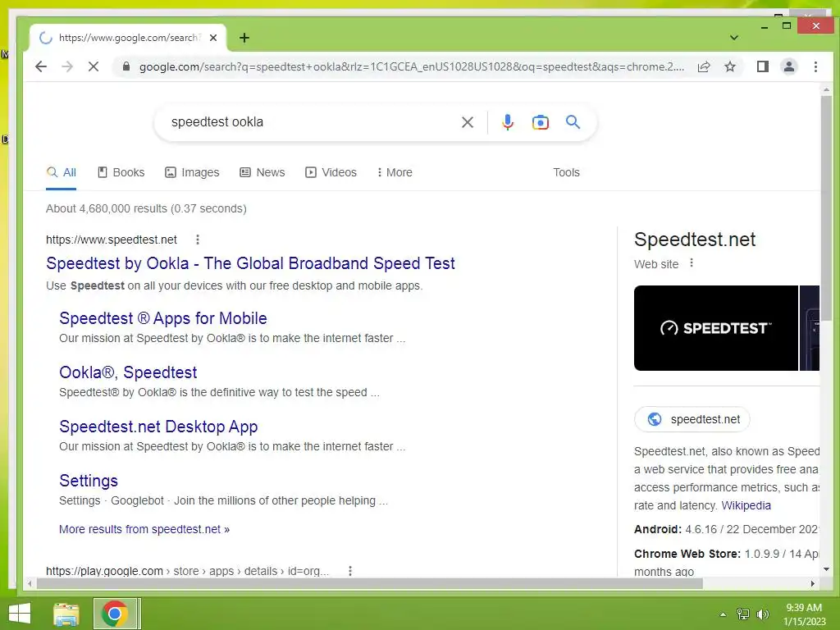Open options menu beside play.google.com result

coord(349,571)
